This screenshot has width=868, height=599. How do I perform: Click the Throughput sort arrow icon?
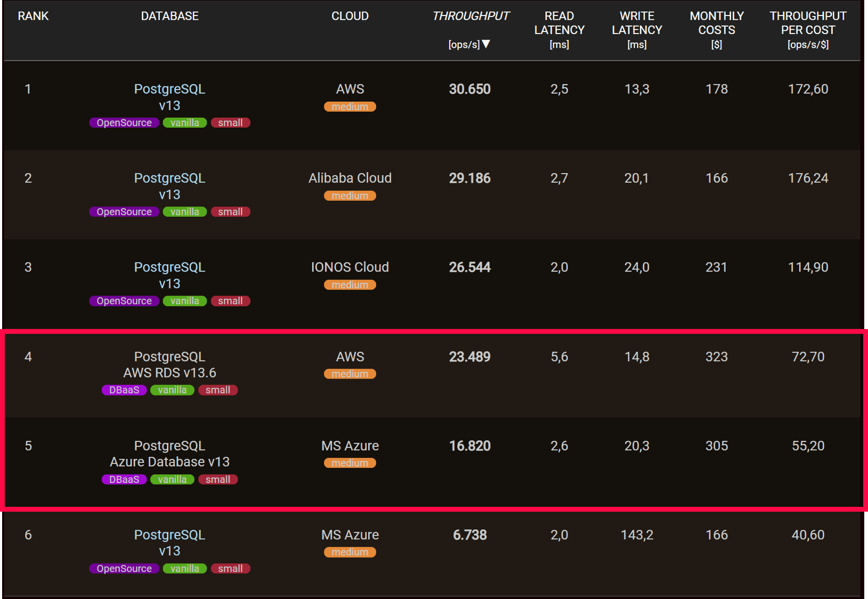point(486,44)
